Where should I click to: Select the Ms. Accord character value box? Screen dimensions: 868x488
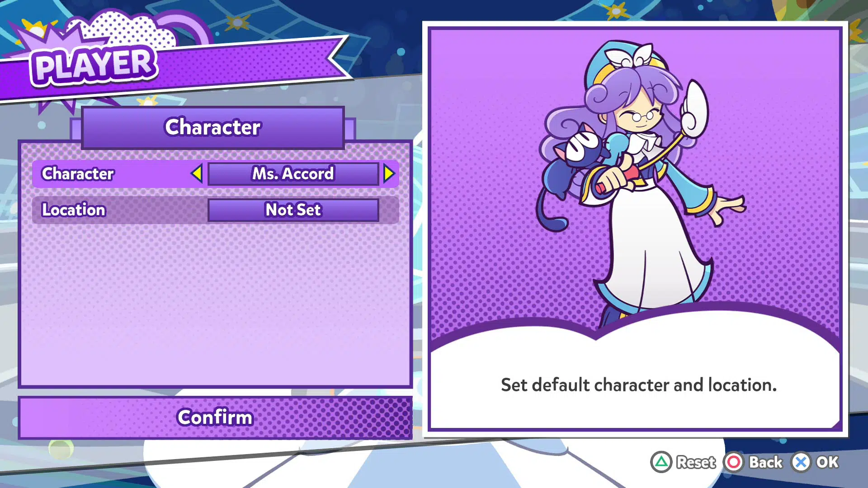click(293, 174)
